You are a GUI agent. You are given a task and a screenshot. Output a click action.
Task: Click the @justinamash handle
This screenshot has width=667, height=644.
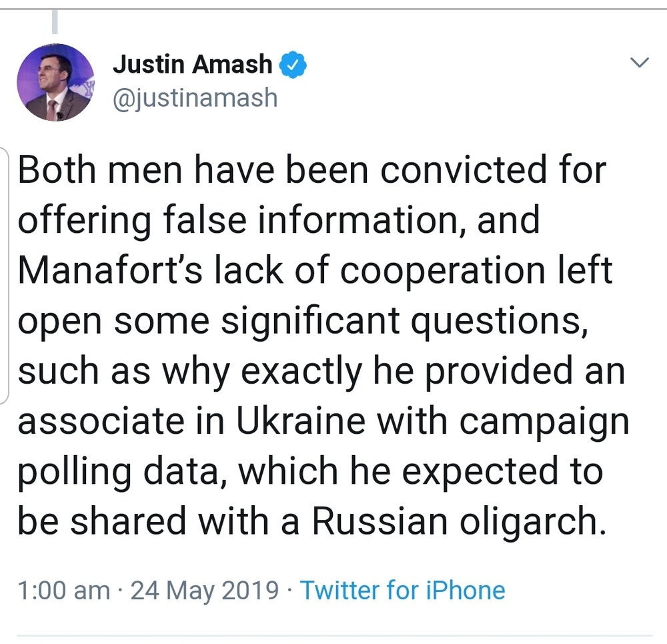coord(195,97)
